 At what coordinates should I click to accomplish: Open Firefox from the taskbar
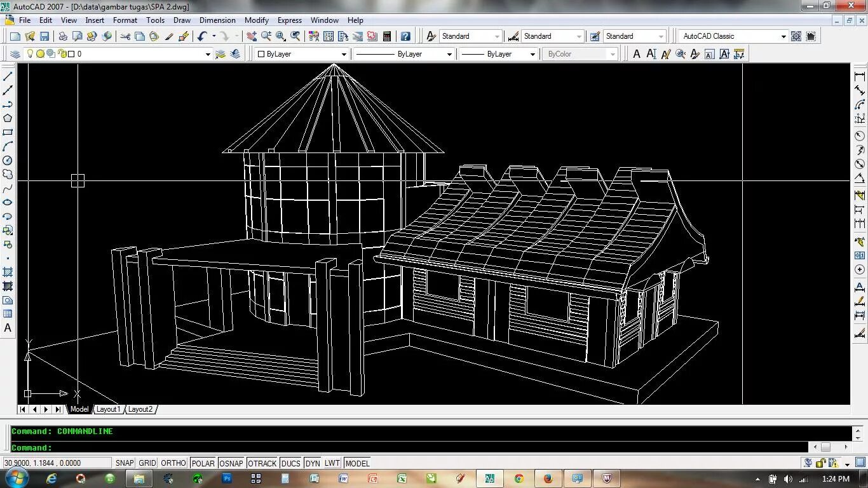coord(548,478)
